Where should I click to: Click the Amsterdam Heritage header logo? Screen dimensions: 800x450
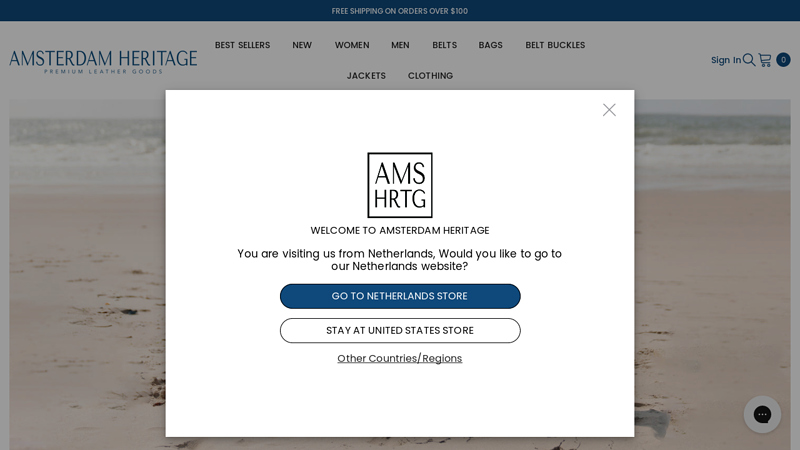(x=103, y=62)
